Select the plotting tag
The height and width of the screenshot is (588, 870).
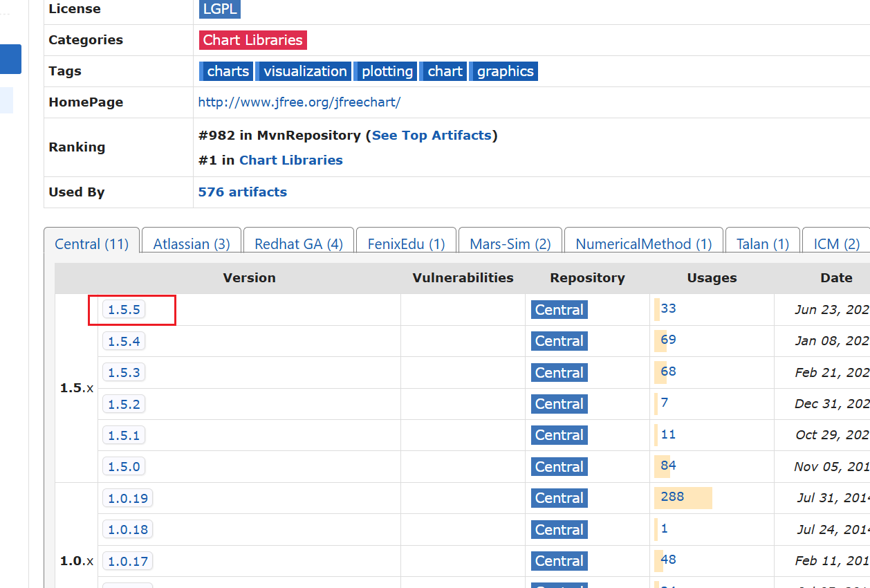click(x=386, y=71)
